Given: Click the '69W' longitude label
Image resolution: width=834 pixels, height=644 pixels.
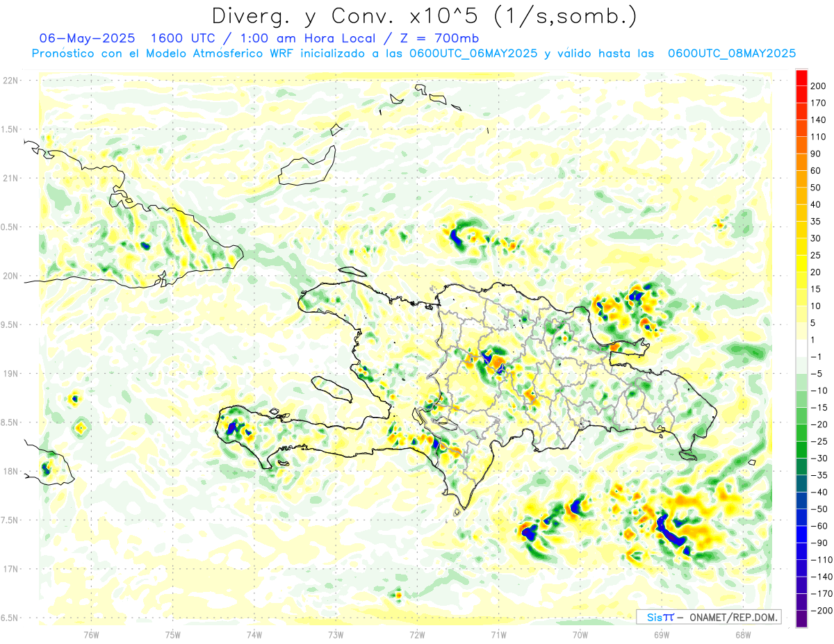Looking at the screenshot, I should pyautogui.click(x=662, y=634).
